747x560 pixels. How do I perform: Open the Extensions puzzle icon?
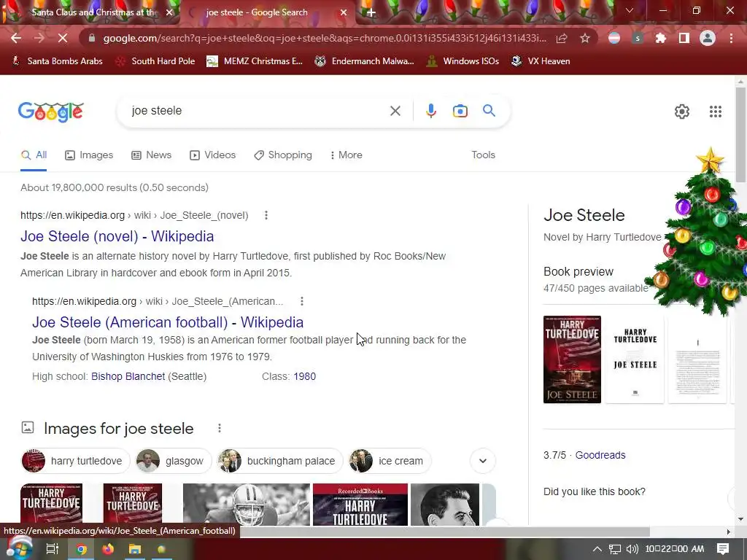tap(661, 38)
